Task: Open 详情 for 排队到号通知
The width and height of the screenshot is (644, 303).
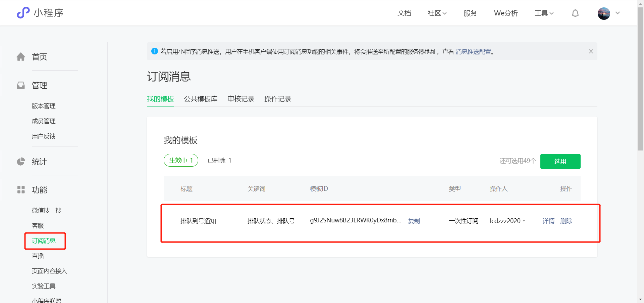Action: click(x=548, y=221)
